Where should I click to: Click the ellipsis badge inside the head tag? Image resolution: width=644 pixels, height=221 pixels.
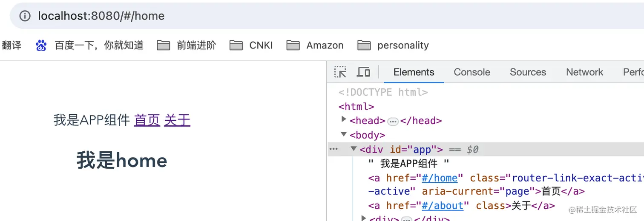click(x=393, y=122)
